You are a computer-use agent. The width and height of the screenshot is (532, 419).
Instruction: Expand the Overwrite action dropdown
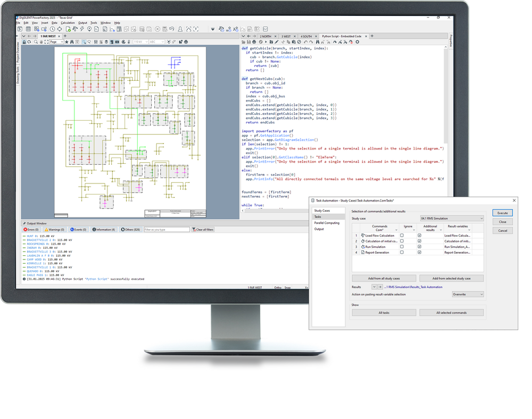point(481,294)
